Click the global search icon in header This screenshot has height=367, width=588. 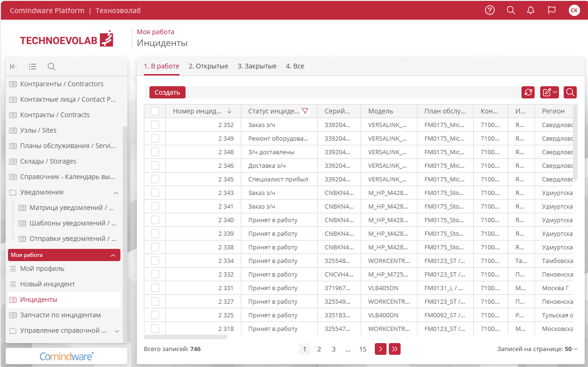pyautogui.click(x=511, y=10)
